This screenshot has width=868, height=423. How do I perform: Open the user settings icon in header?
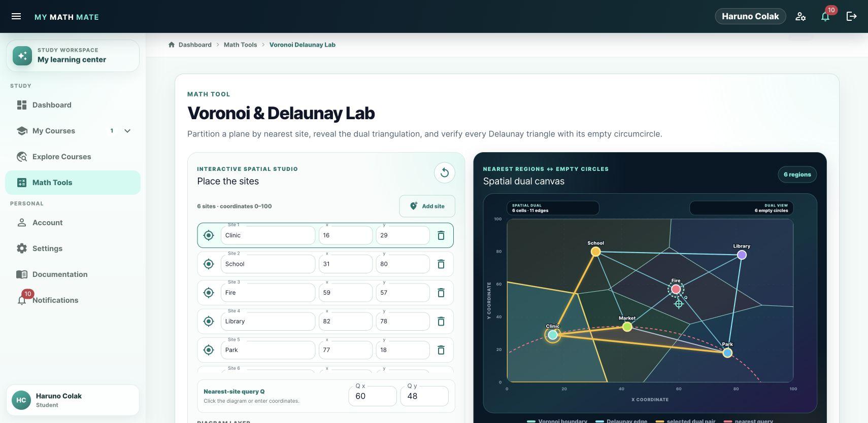pyautogui.click(x=800, y=16)
